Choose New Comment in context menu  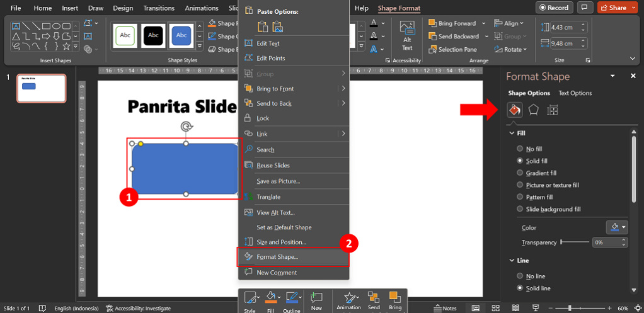point(293,273)
